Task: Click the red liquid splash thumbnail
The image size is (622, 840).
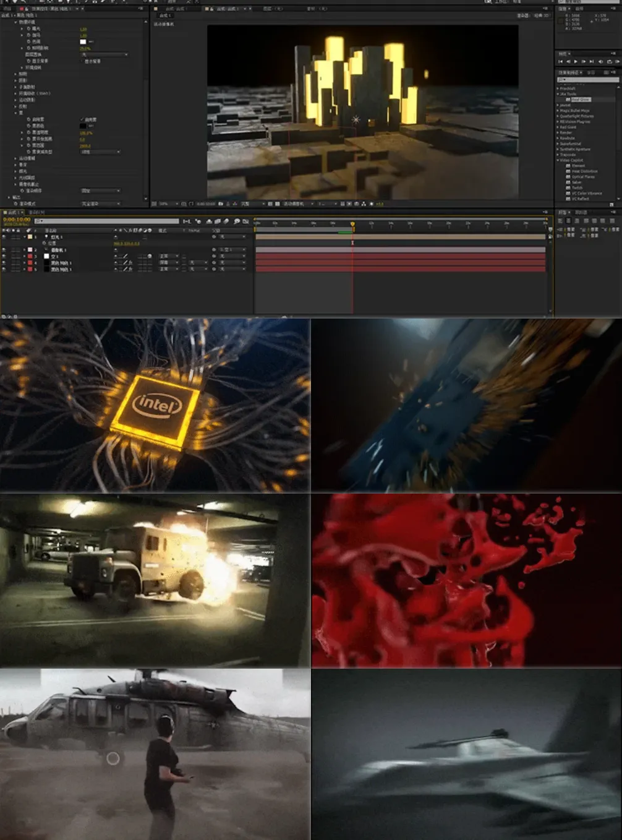Action: [467, 580]
